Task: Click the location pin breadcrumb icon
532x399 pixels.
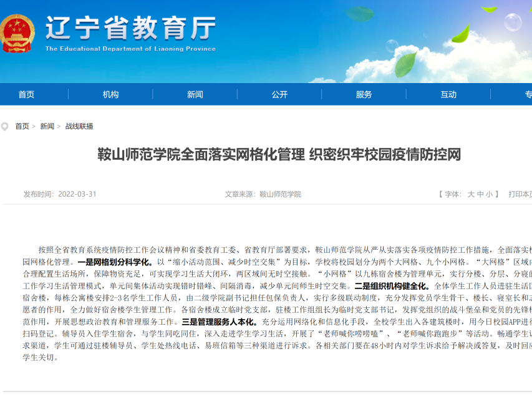Action: (x=5, y=127)
